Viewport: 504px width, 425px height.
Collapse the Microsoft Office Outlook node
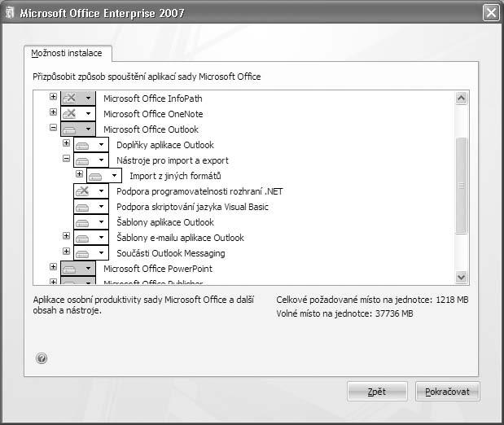[x=54, y=127]
